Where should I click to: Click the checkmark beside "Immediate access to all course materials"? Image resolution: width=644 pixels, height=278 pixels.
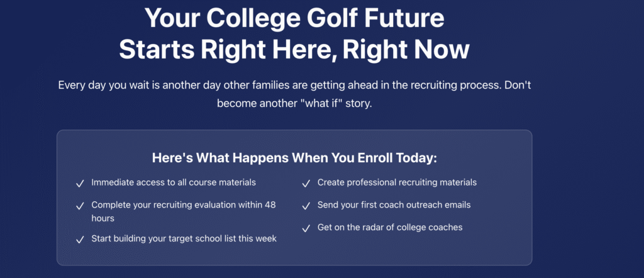80,183
